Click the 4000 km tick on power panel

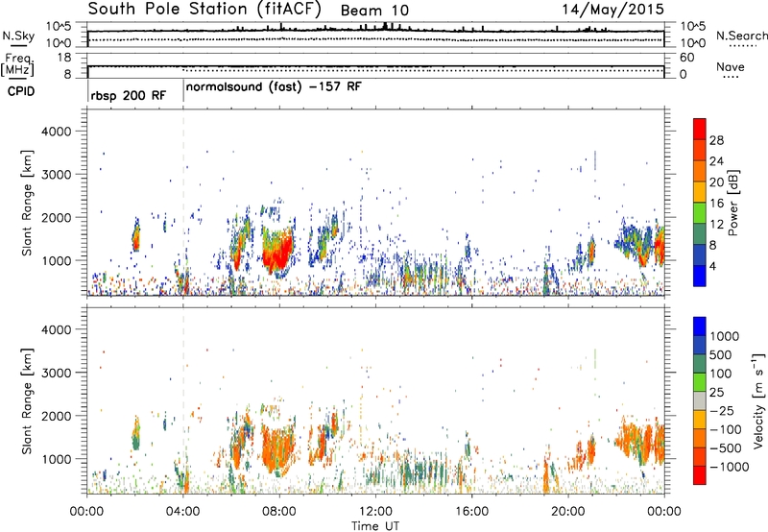pos(56,132)
